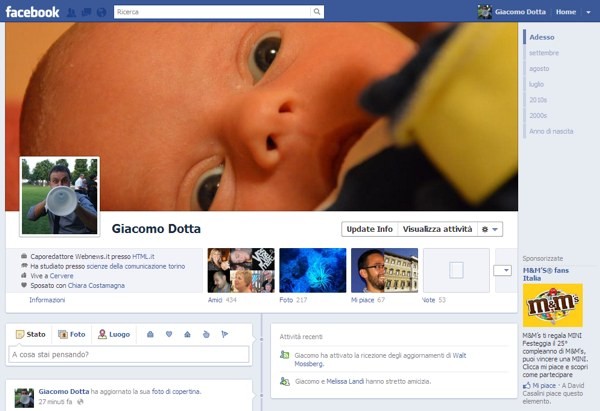
Task: Click Visualizza attività button
Action: point(437,229)
